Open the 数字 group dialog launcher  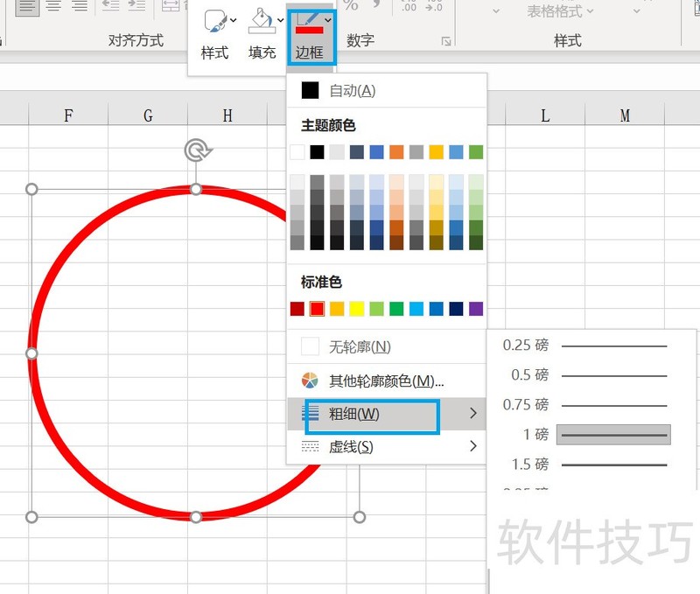pyautogui.click(x=446, y=41)
